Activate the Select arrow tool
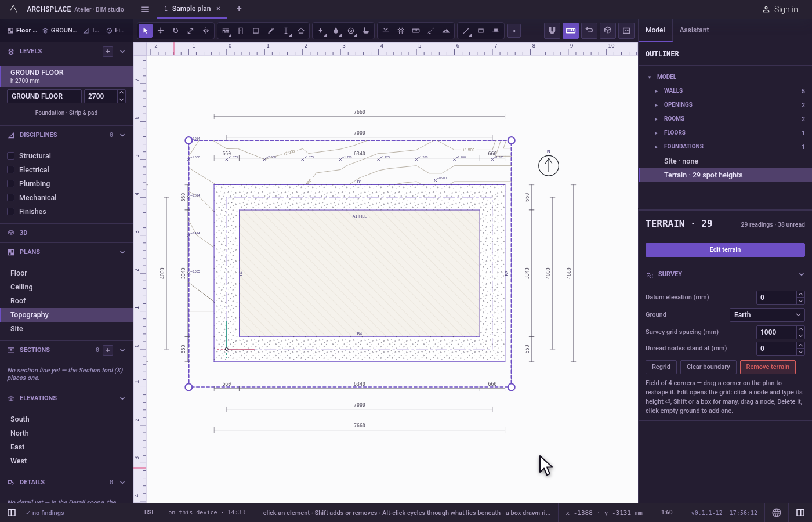 tap(146, 31)
